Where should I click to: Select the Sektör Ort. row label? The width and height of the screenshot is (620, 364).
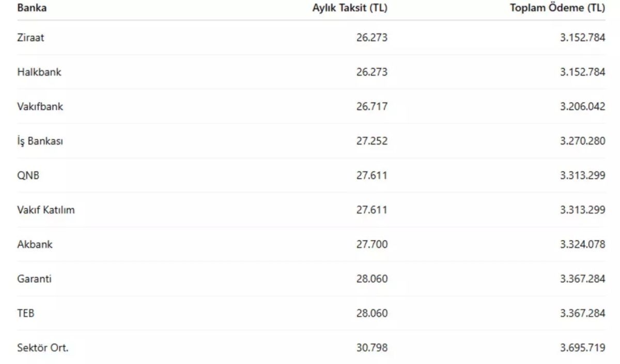click(x=42, y=348)
